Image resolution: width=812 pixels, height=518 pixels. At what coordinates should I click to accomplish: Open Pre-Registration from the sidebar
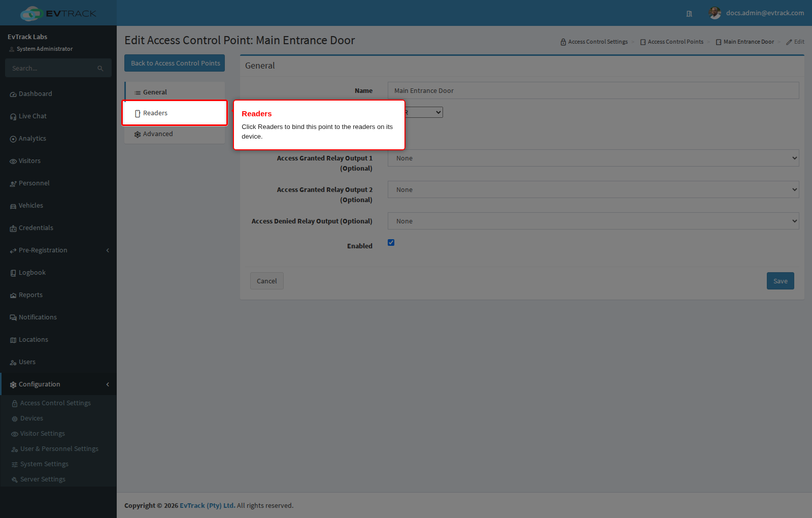[58, 250]
